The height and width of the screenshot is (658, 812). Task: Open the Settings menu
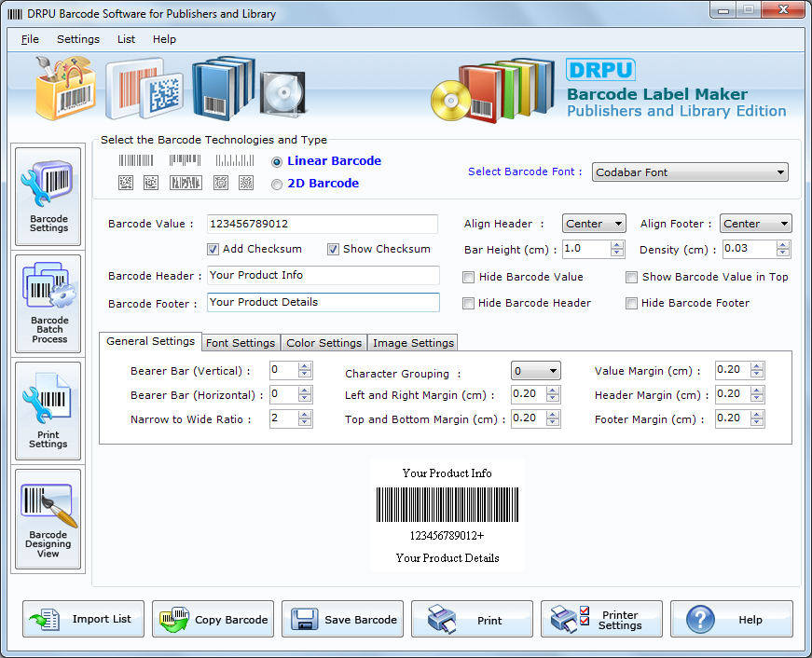77,39
